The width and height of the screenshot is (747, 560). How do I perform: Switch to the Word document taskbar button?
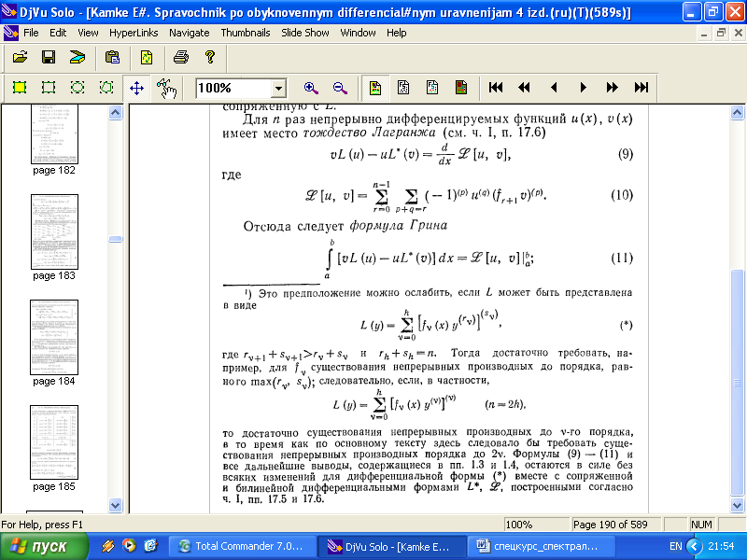(x=541, y=546)
